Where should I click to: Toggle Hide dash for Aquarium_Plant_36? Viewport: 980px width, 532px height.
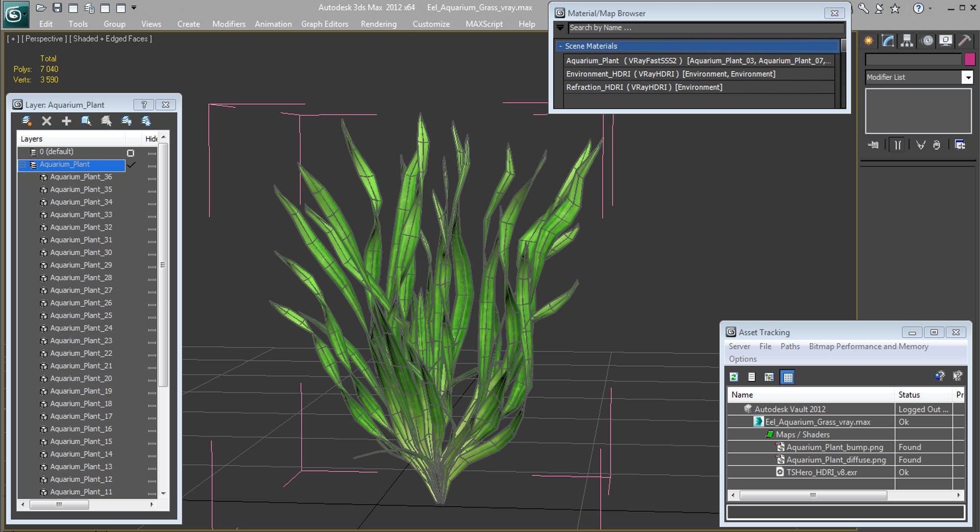click(x=152, y=178)
